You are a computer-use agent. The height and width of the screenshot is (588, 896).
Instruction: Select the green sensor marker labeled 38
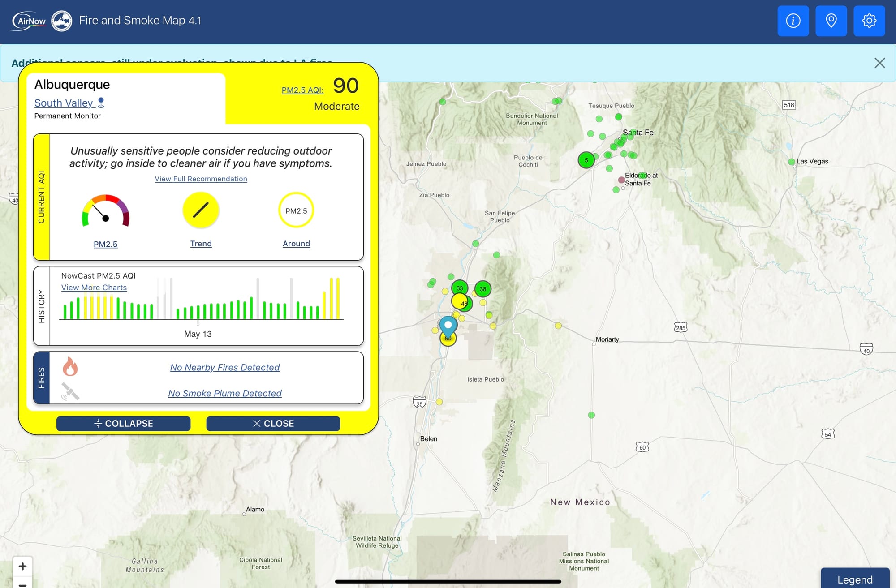[483, 289]
